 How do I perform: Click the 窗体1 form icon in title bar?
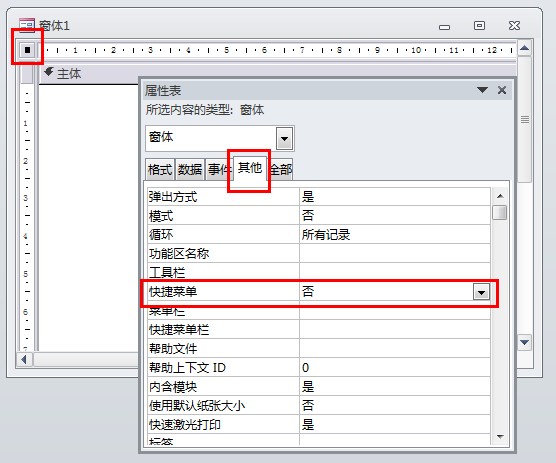[27, 25]
